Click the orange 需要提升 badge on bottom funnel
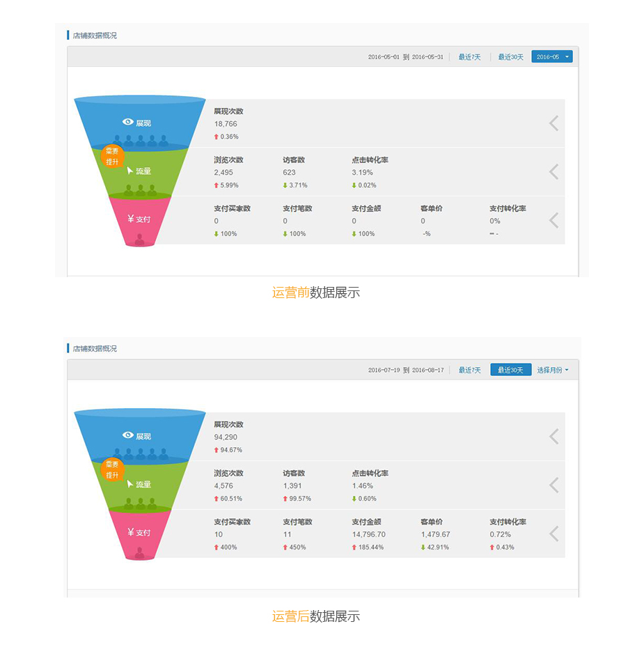This screenshot has height=663, width=644. [112, 470]
